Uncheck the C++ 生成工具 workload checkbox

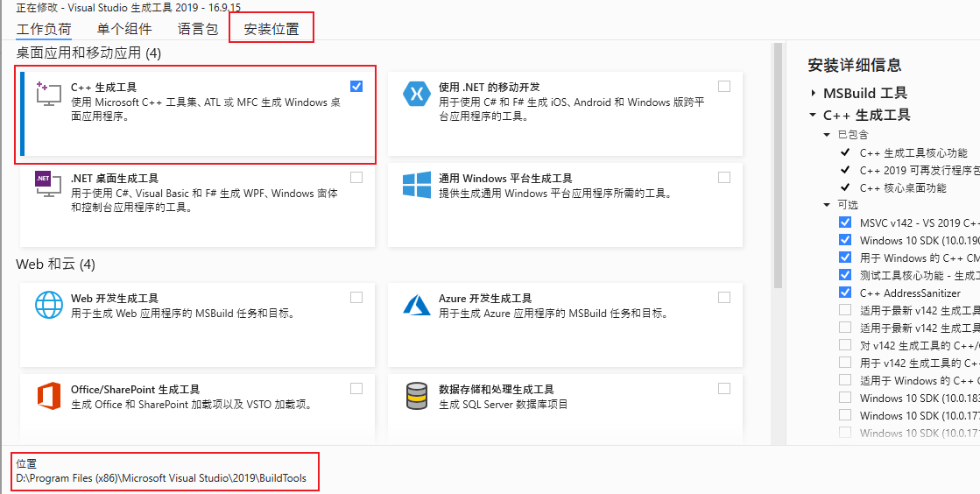click(x=356, y=87)
